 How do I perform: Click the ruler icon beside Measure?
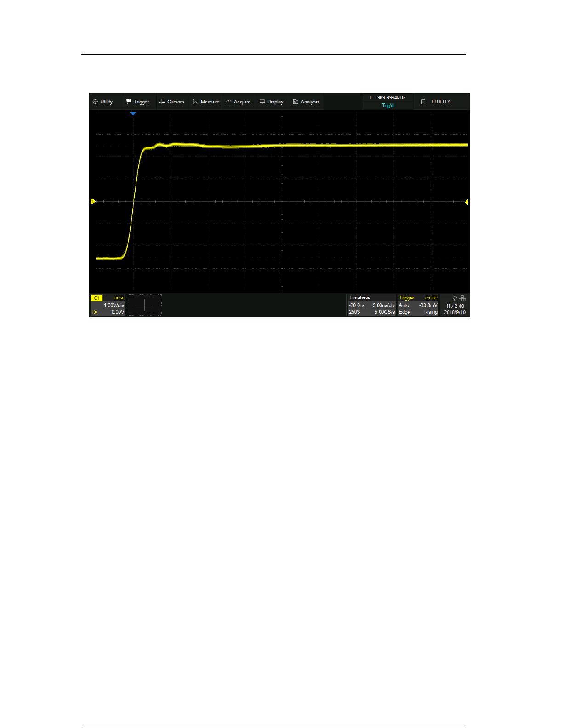point(195,102)
